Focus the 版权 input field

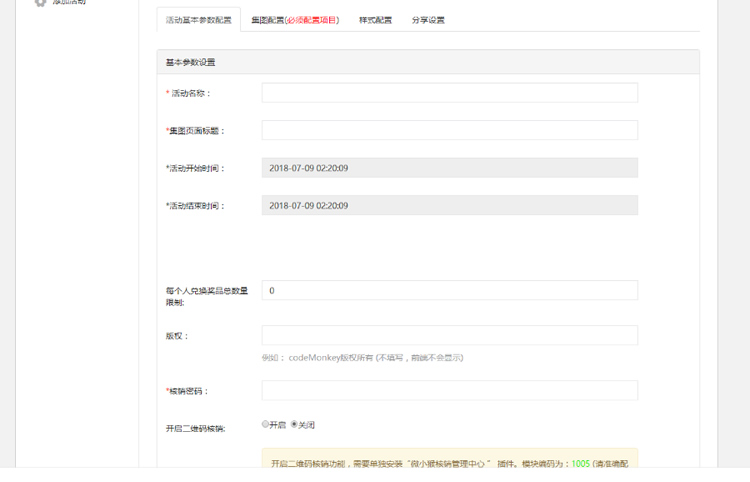(449, 336)
